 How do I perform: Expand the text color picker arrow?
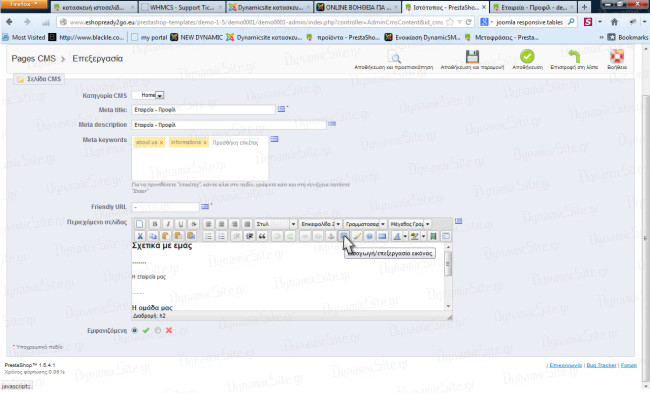click(405, 236)
